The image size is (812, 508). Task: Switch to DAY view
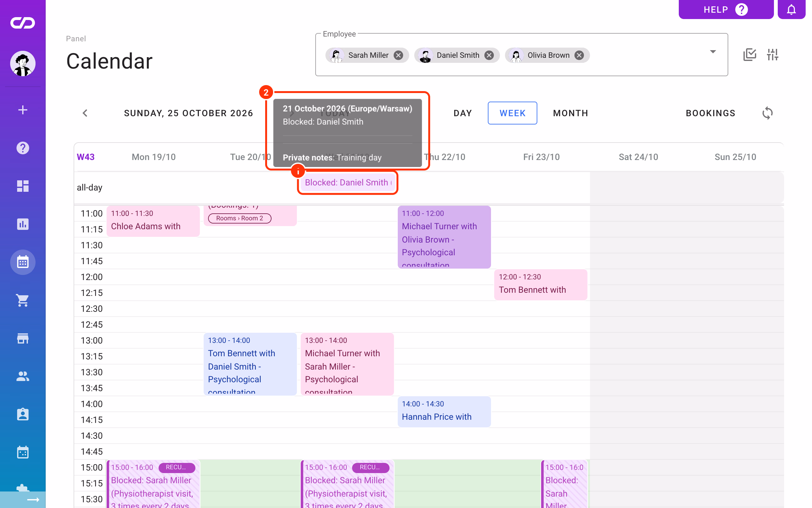pos(463,113)
